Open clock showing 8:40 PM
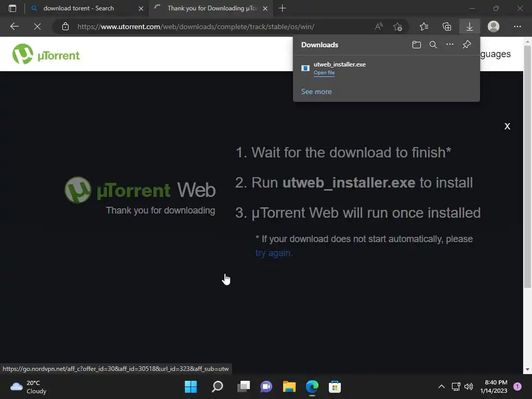The width and height of the screenshot is (532, 399). coord(494,387)
